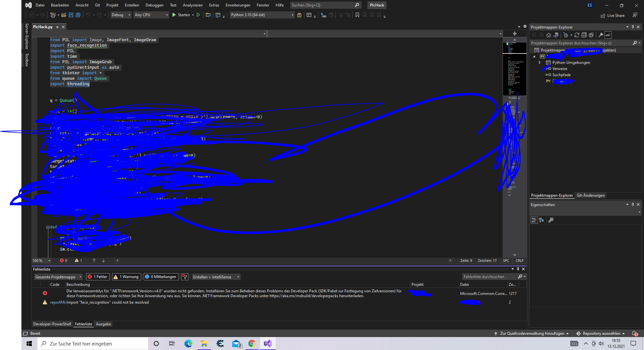
Task: Open properties wrench icon in Projektmappen-Explorer
Action: point(601,35)
